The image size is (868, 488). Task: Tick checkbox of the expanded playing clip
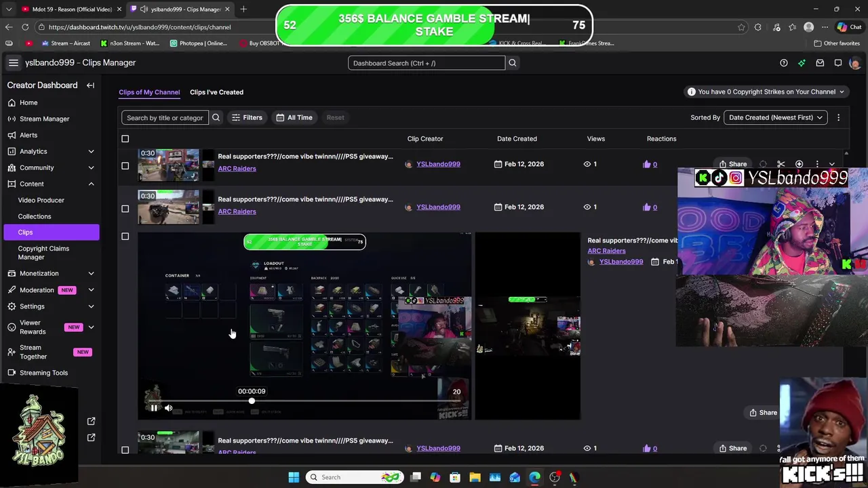(x=125, y=237)
